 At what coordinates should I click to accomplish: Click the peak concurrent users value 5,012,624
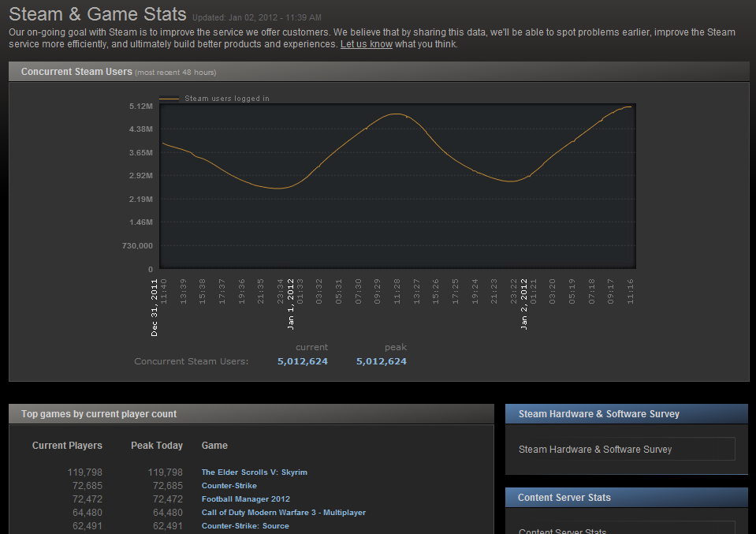(382, 361)
